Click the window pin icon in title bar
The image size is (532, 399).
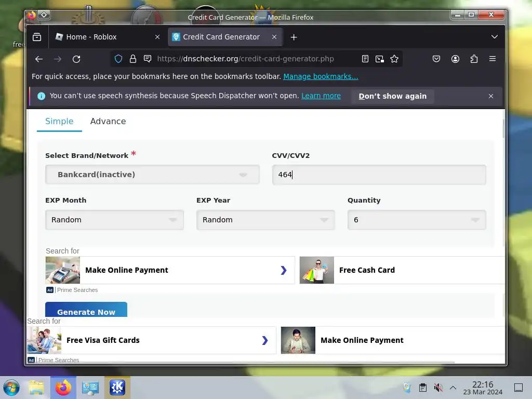click(x=44, y=15)
